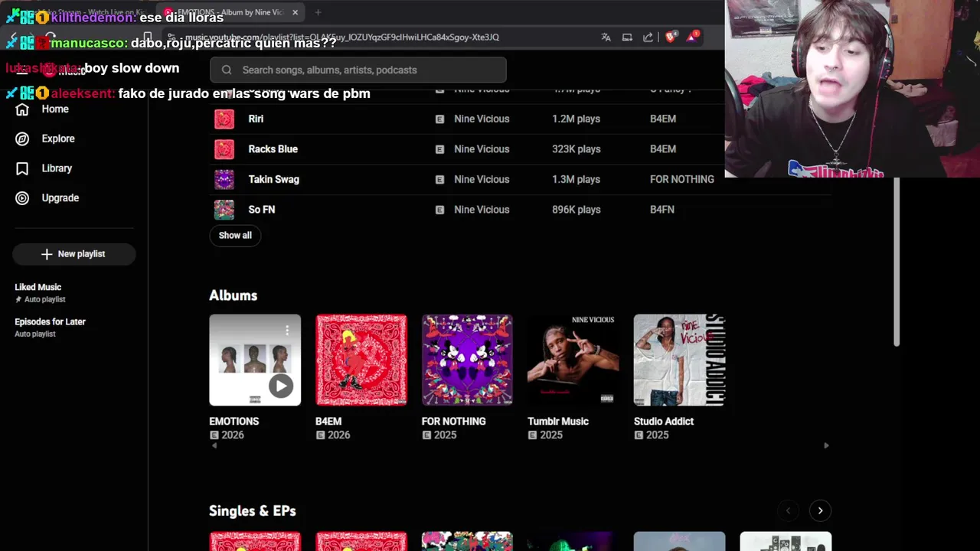The width and height of the screenshot is (980, 551).
Task: Play the So FN song from its thumbnail
Action: point(224,210)
